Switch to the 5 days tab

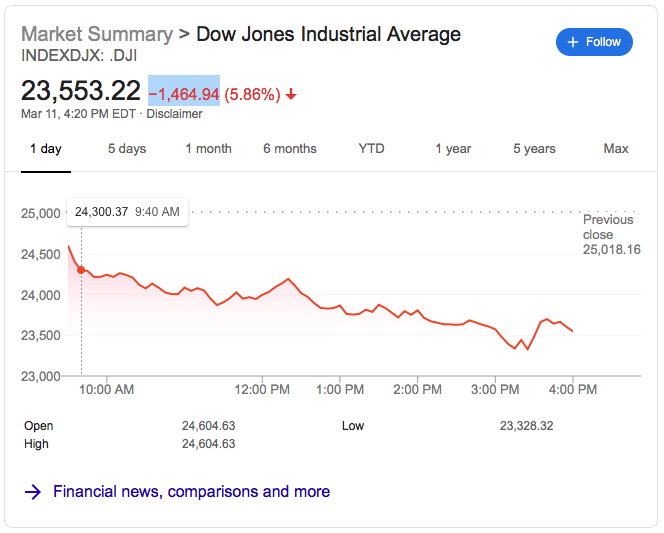127,149
